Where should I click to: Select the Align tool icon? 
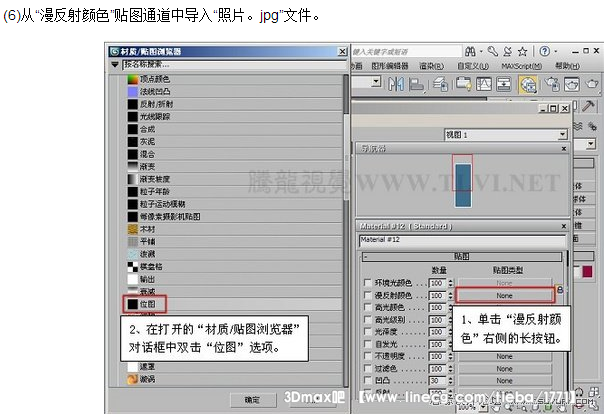416,84
